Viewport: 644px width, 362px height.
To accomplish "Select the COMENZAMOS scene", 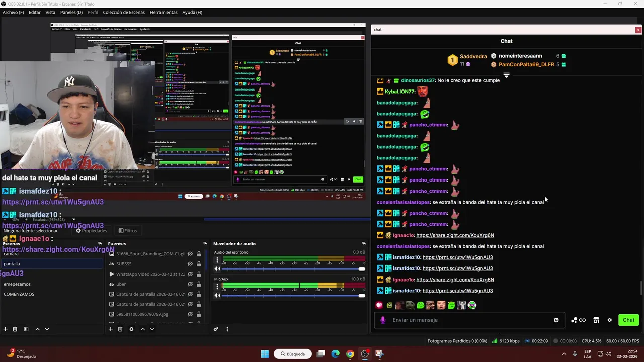I will point(19,294).
